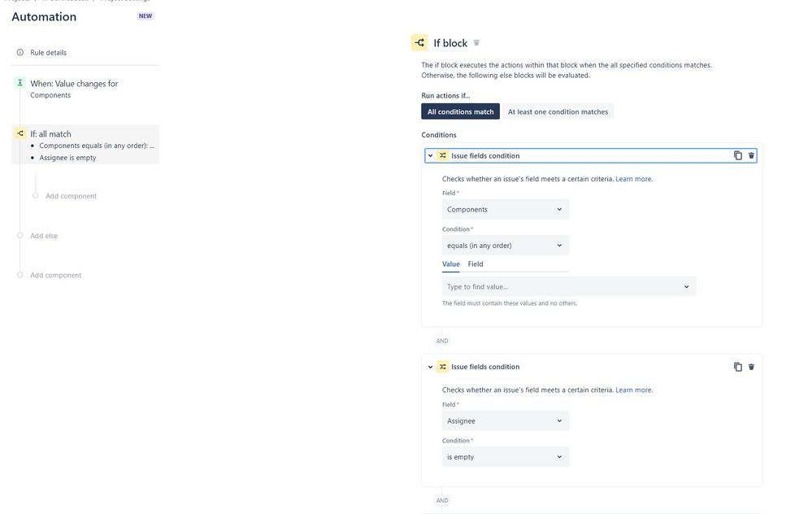The image size is (812, 514).
Task: Duplicate the Components issue fields condition
Action: click(x=738, y=155)
